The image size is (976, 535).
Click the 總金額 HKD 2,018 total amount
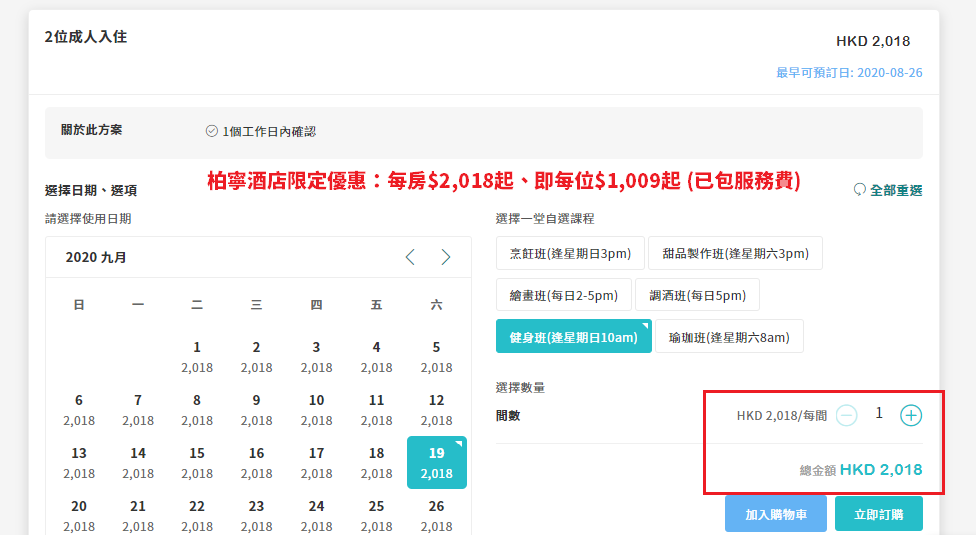click(861, 470)
